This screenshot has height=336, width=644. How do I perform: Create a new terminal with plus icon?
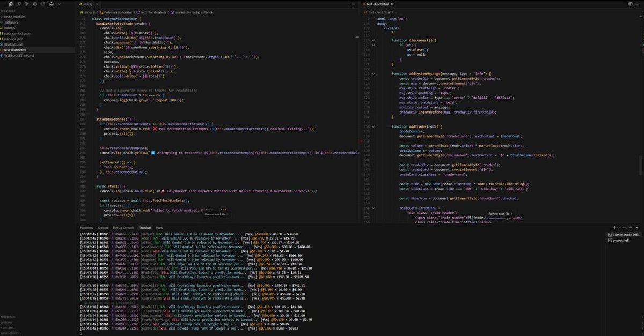(614, 228)
